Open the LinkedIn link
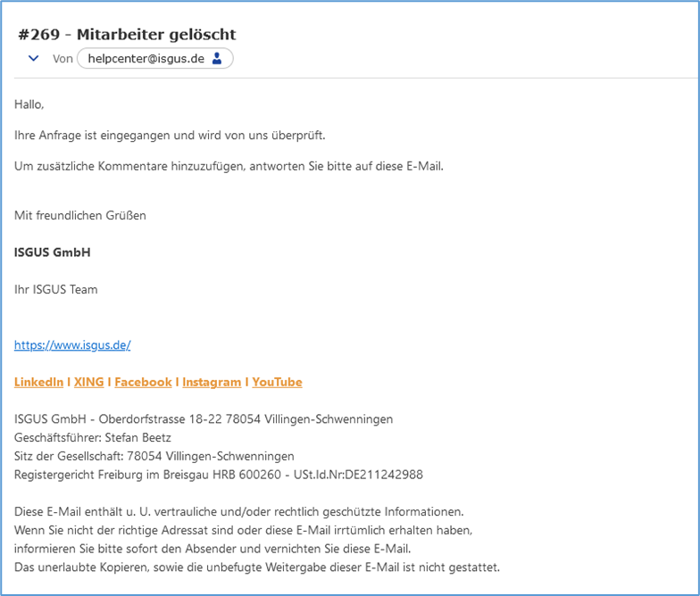This screenshot has width=700, height=596. point(39,382)
